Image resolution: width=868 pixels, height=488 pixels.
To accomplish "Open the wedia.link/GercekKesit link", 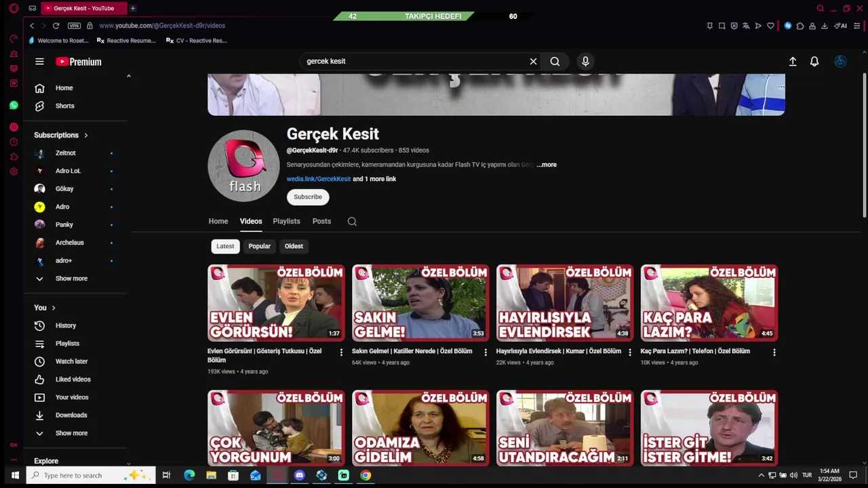I will [x=319, y=179].
